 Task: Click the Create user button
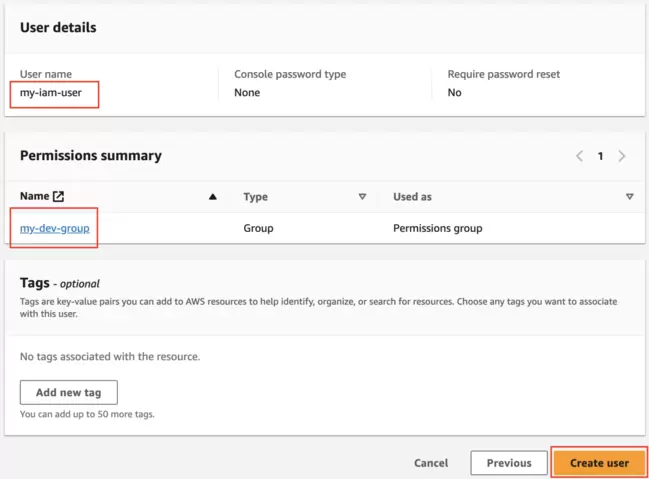click(599, 462)
